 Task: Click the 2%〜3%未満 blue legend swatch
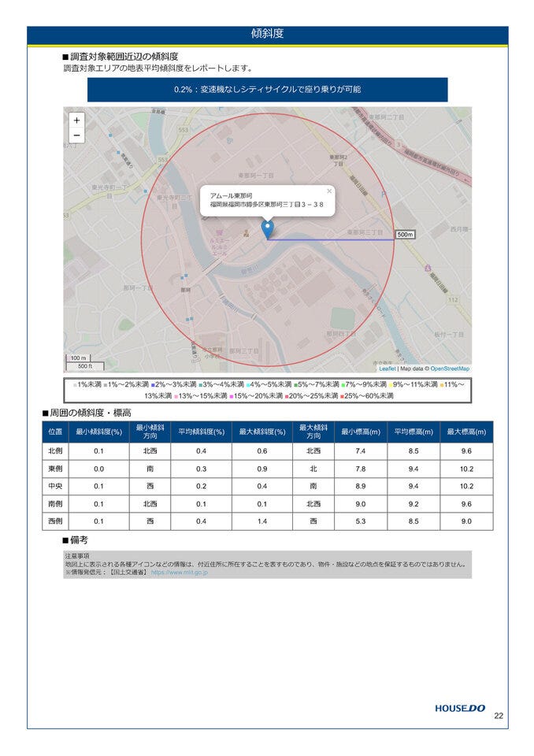pos(153,384)
